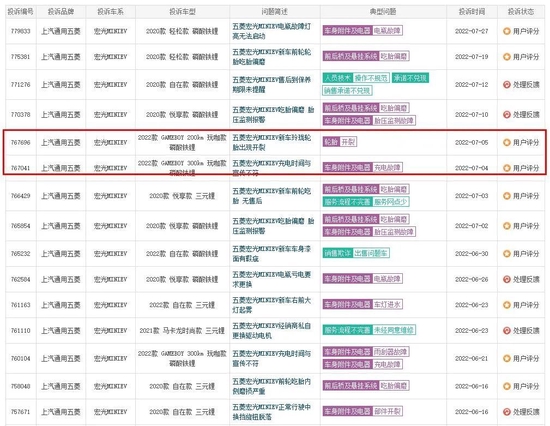The width and height of the screenshot is (550, 426).
Task: Click the 处理反馈 status icon for complaint 757671
Action: coord(507,412)
